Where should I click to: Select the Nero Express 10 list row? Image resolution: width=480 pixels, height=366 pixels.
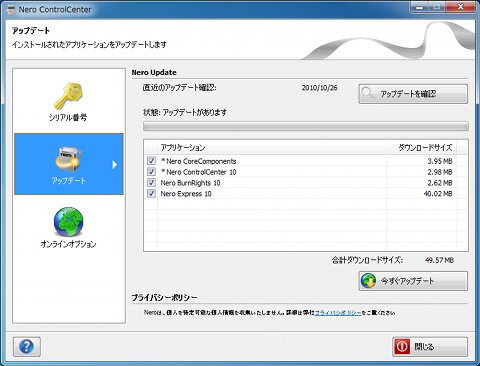(x=306, y=193)
